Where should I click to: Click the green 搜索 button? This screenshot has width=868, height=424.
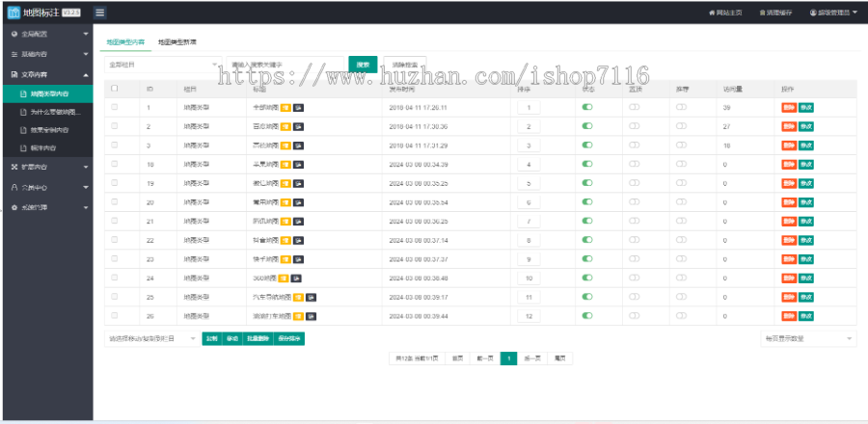pyautogui.click(x=364, y=65)
